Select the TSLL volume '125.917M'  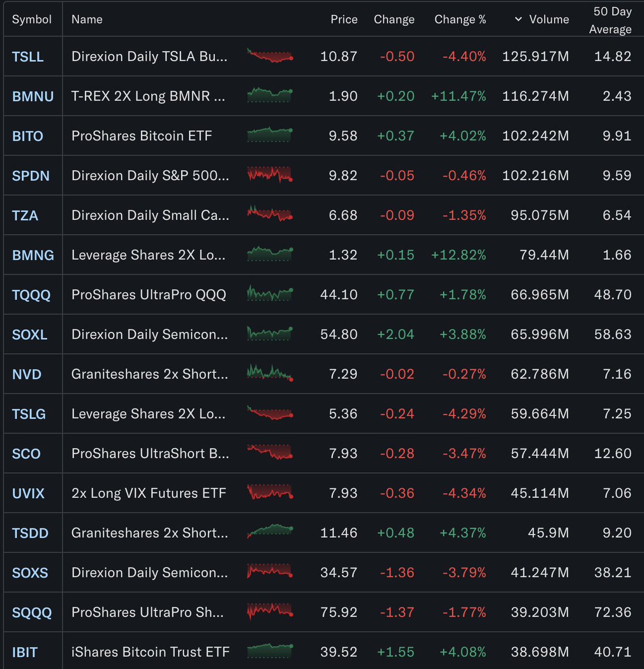(536, 57)
